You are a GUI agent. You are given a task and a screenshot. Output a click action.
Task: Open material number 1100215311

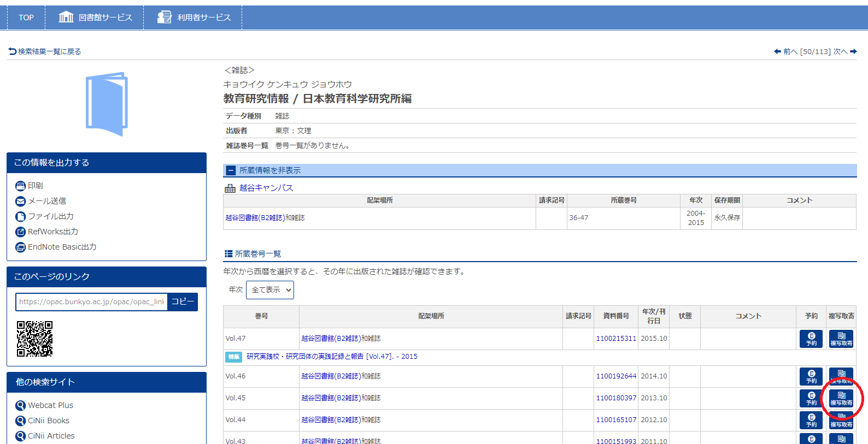pyautogui.click(x=616, y=339)
